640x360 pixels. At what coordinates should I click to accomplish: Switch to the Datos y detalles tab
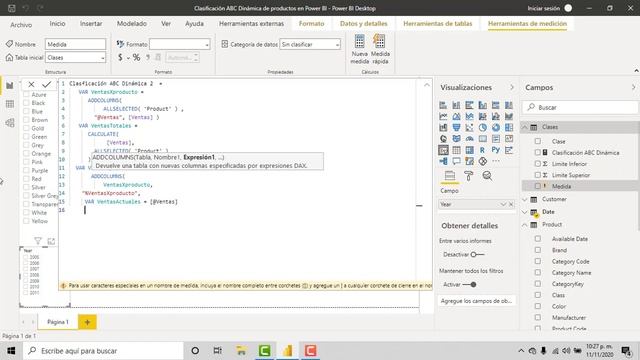364,24
